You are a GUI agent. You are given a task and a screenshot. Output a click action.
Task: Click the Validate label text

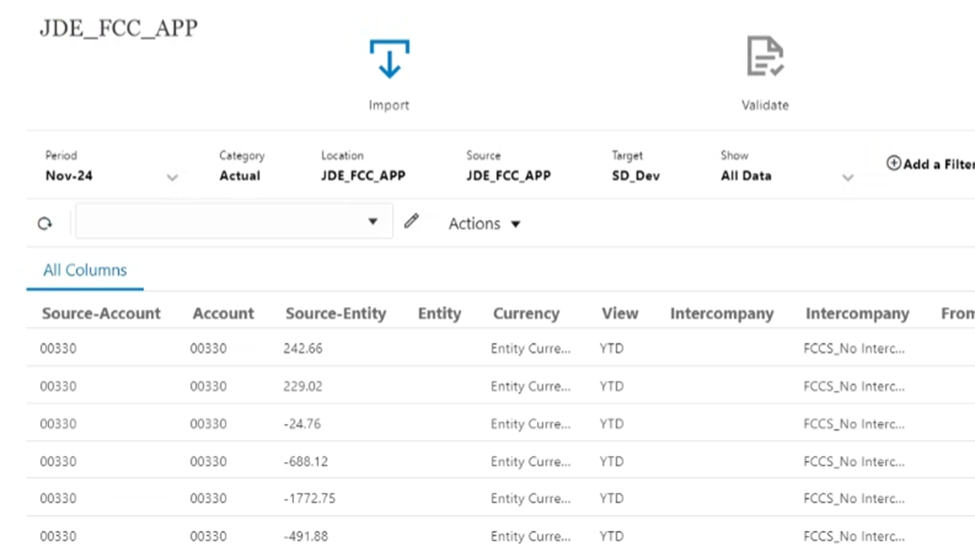[765, 105]
